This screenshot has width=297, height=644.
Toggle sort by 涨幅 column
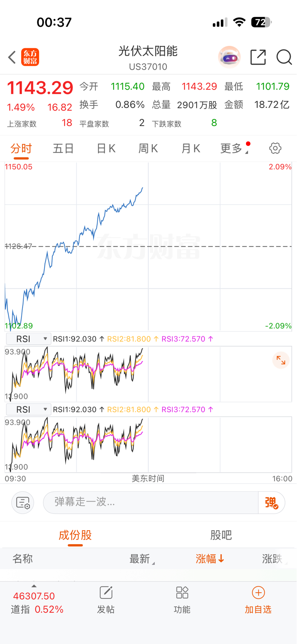coord(210,559)
